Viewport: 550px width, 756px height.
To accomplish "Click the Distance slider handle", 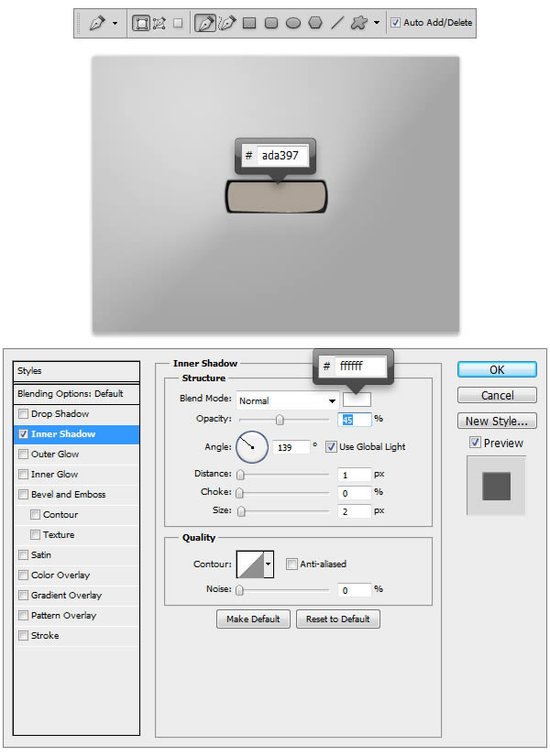I will (x=240, y=475).
